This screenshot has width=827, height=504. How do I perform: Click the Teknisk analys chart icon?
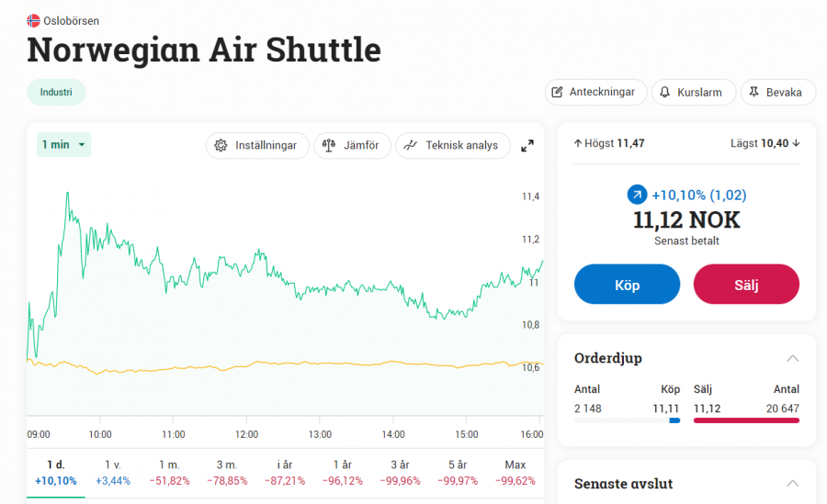411,146
